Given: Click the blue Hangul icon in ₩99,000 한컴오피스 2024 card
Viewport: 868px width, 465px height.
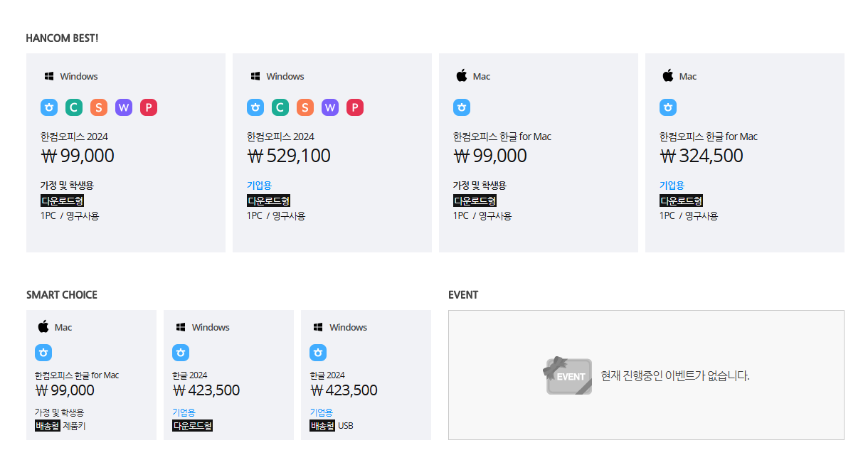Looking at the screenshot, I should [49, 107].
